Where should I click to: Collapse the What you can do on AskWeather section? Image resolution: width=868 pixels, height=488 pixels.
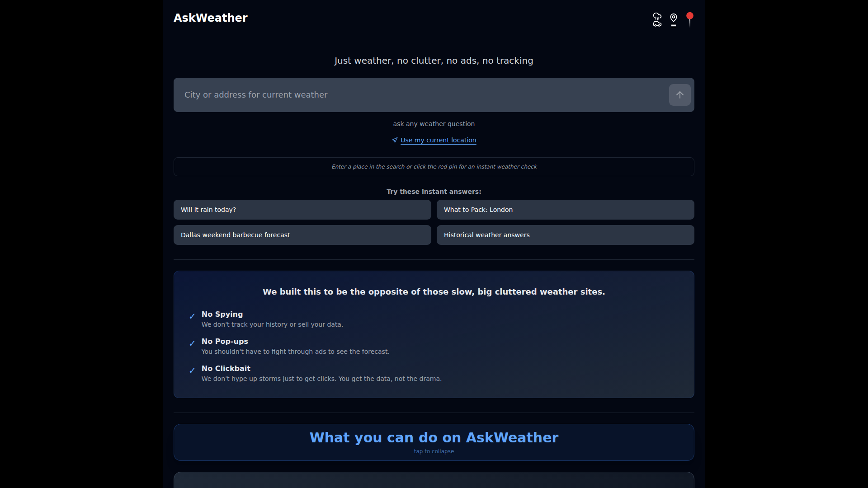[434, 437]
